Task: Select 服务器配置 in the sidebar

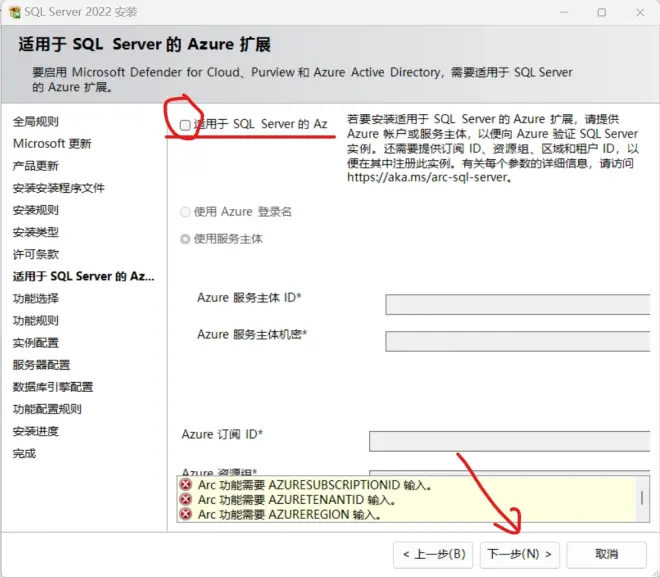Action: click(41, 365)
